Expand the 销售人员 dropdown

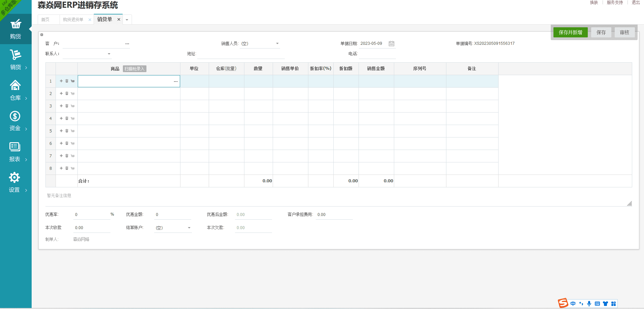[x=277, y=43]
